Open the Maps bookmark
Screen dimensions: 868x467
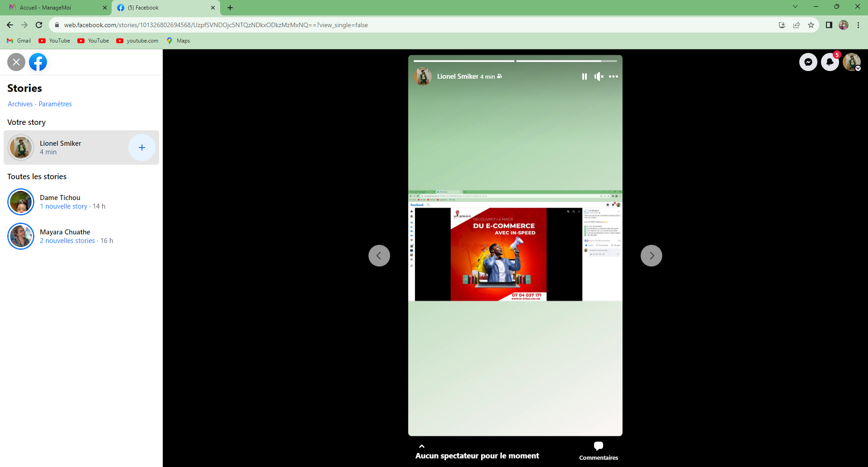pyautogui.click(x=179, y=41)
